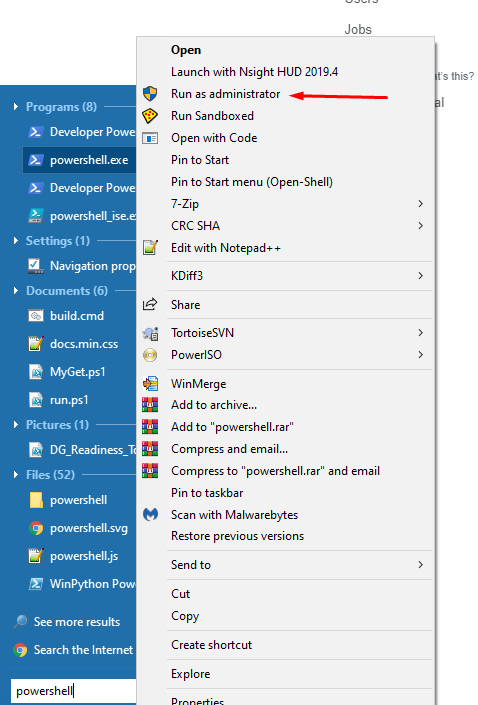Image resolution: width=478 pixels, height=705 pixels.
Task: Click the magnifier icon for more results
Action: 20,622
